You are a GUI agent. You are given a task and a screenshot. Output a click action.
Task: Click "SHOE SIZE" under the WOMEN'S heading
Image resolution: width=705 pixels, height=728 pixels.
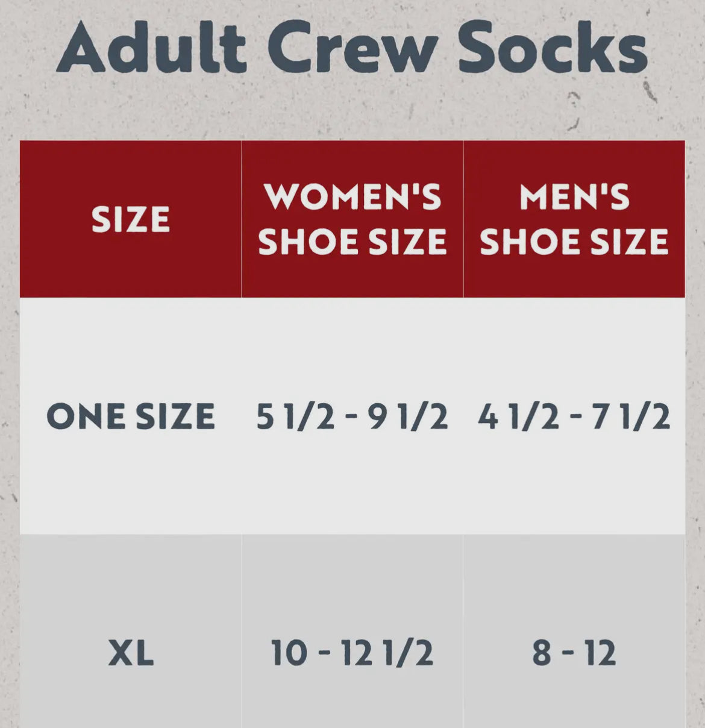(352, 242)
